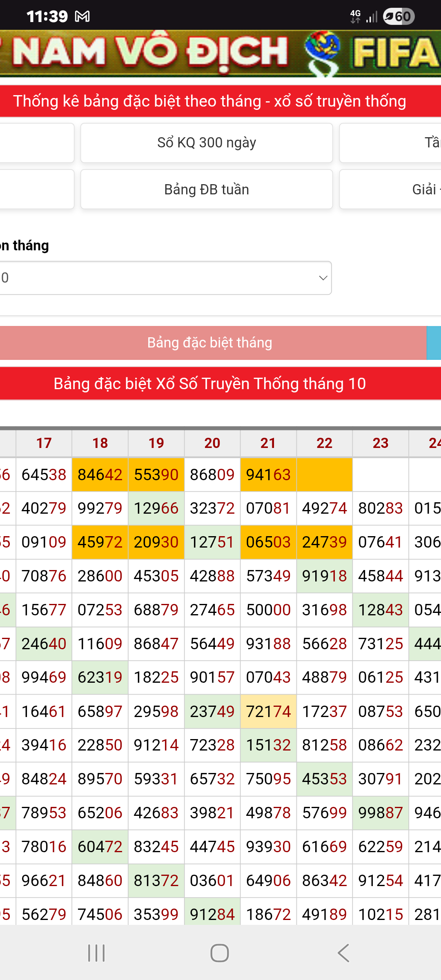Image resolution: width=441 pixels, height=980 pixels.
Task: Select the orange cell 24739
Action: (325, 542)
